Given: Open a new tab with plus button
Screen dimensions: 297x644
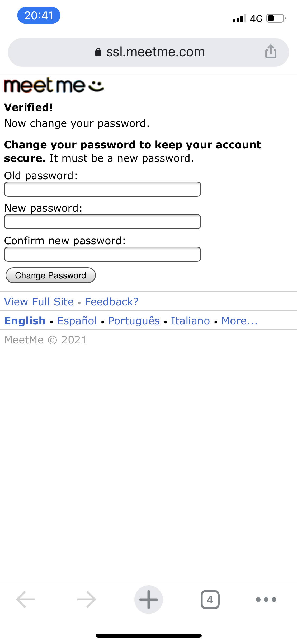Looking at the screenshot, I should [x=148, y=599].
